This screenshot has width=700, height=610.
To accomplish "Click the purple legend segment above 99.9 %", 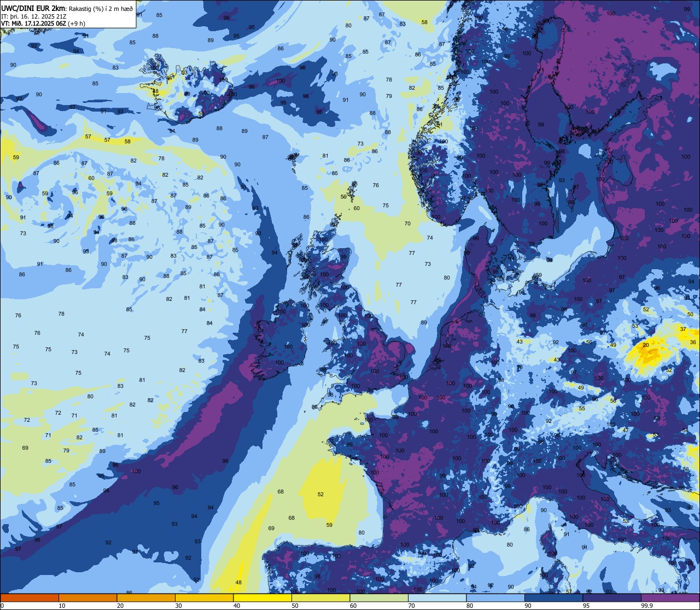I will coord(670,597).
